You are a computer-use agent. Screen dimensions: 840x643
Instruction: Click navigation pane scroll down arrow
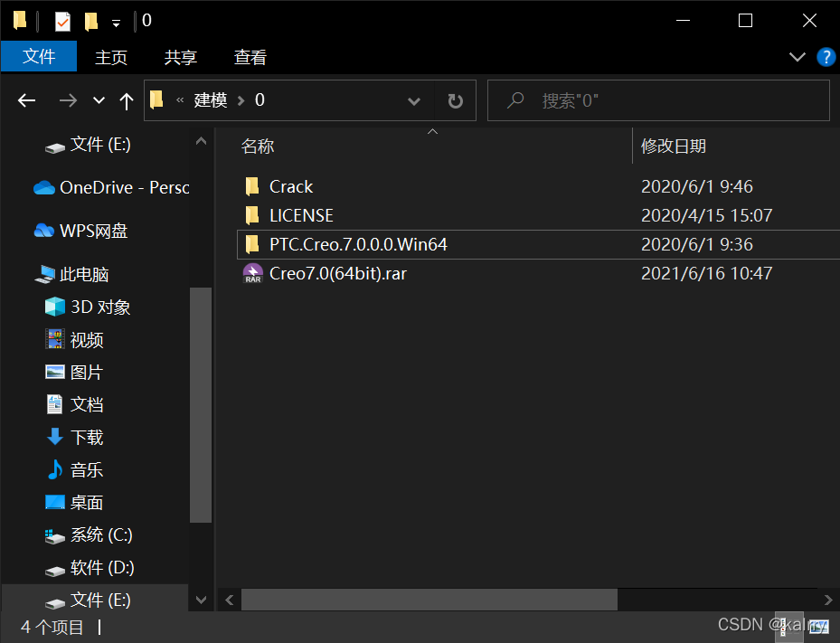pos(201,600)
